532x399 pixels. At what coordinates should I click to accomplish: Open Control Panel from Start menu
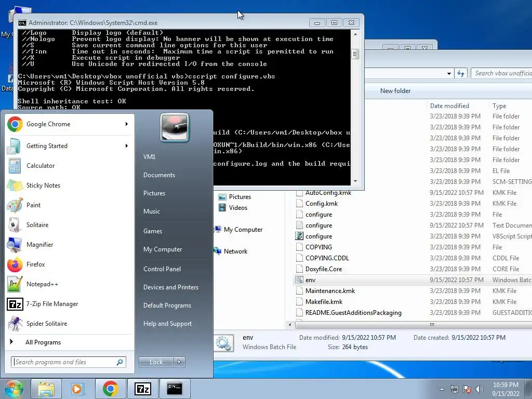tap(162, 269)
